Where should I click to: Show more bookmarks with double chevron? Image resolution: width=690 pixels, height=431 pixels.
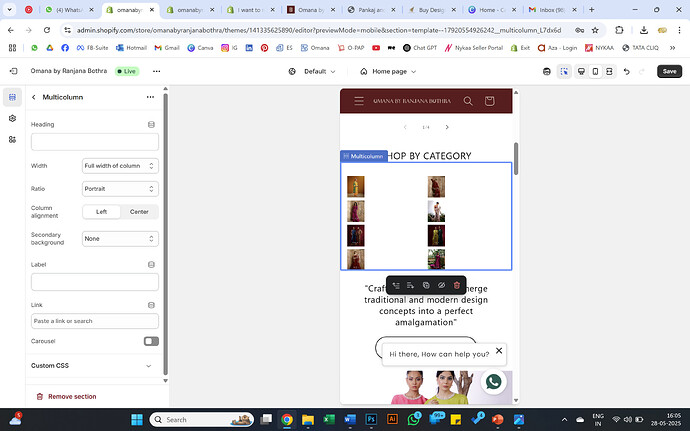[672, 48]
